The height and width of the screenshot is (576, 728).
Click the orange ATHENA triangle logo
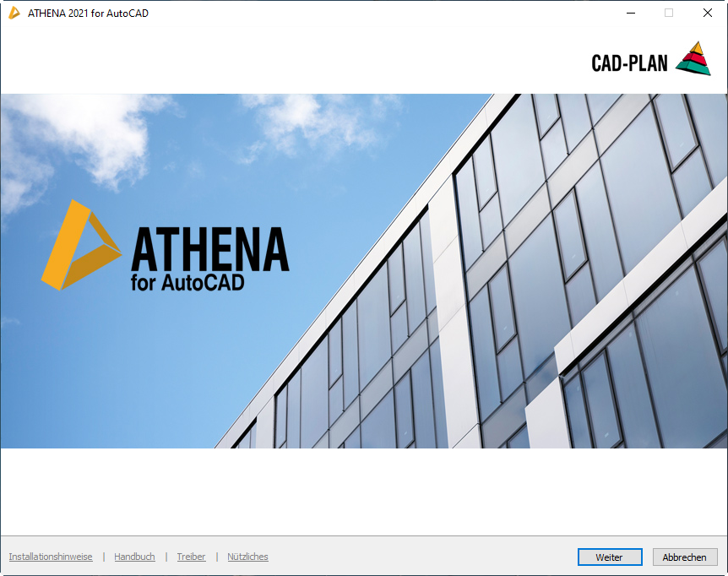pos(79,245)
